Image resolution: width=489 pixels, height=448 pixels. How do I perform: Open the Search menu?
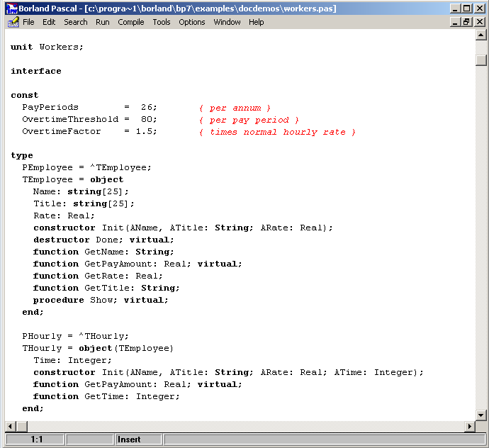coord(76,22)
